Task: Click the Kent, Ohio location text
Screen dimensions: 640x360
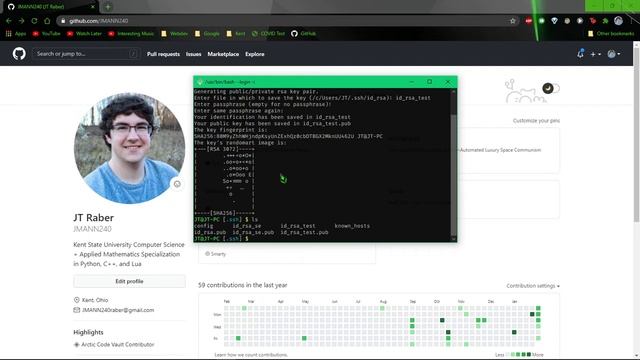Action: pos(95,300)
